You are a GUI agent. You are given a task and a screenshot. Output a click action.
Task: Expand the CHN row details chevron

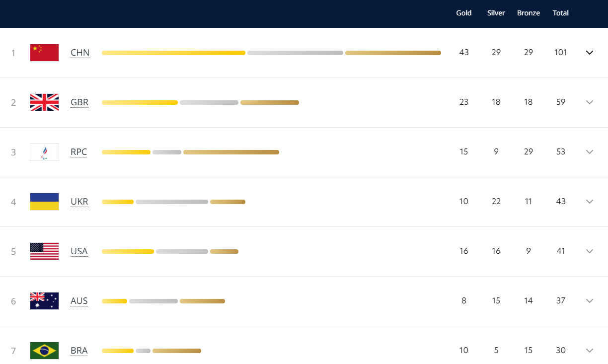[590, 53]
